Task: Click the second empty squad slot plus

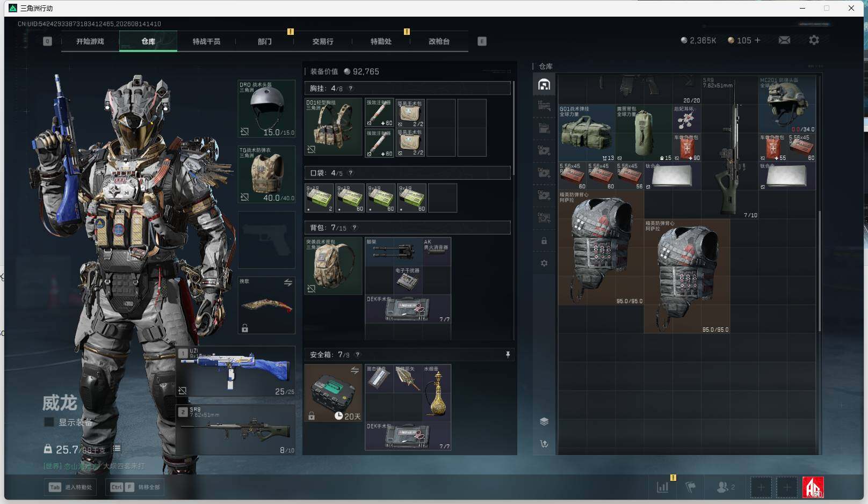Action: point(787,487)
